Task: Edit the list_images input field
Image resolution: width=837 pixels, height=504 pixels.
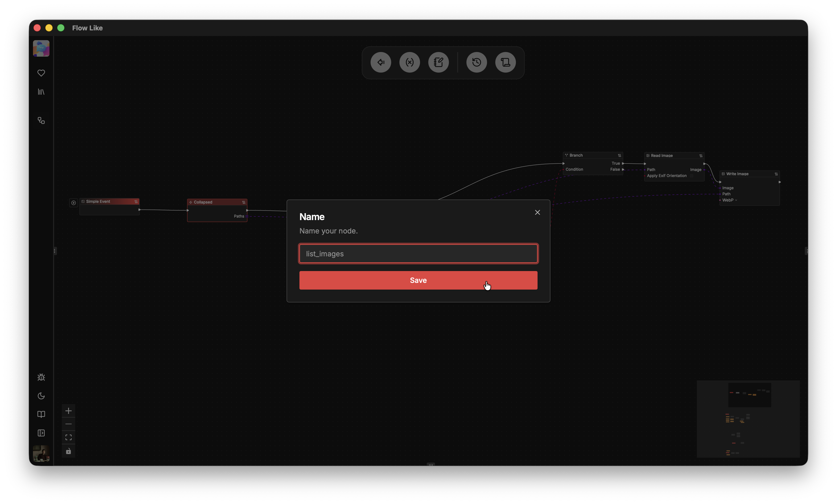Action: (418, 254)
